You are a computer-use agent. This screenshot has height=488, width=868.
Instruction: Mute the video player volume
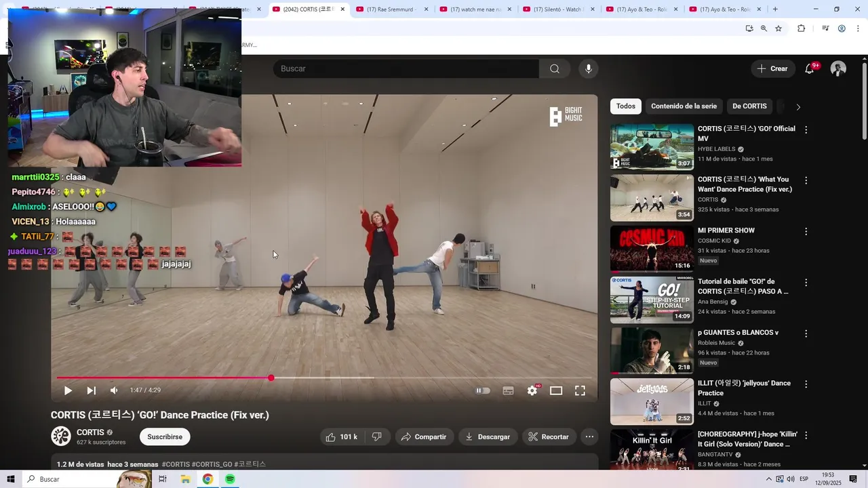(x=114, y=390)
